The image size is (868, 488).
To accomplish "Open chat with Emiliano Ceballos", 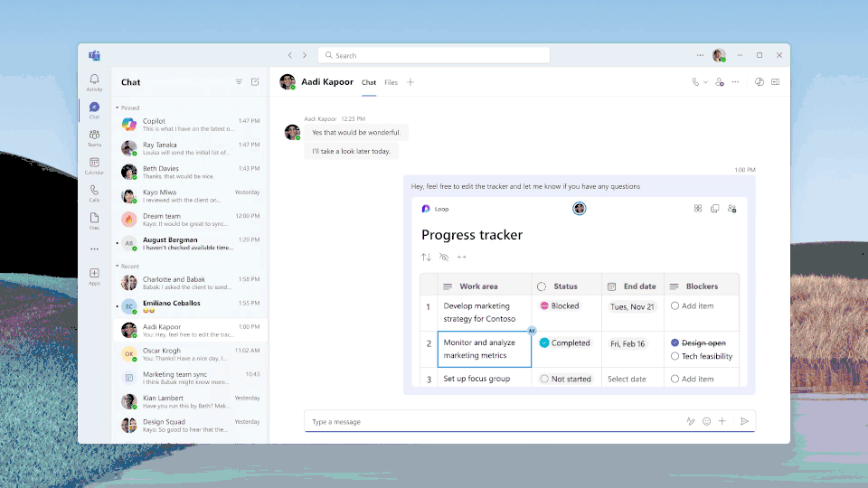I will tap(191, 306).
